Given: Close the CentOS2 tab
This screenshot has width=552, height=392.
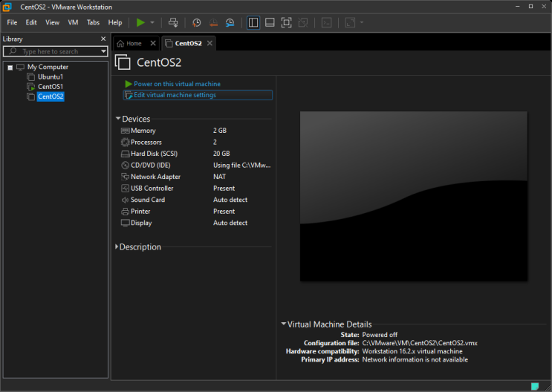Looking at the screenshot, I should pyautogui.click(x=210, y=43).
